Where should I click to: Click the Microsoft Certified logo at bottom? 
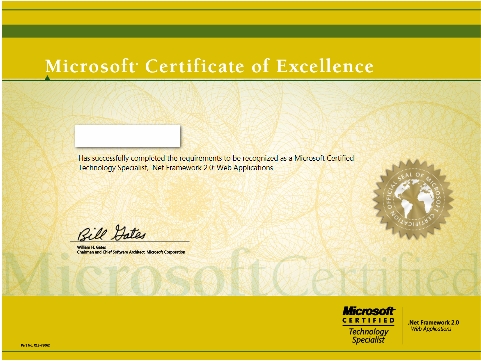[368, 315]
